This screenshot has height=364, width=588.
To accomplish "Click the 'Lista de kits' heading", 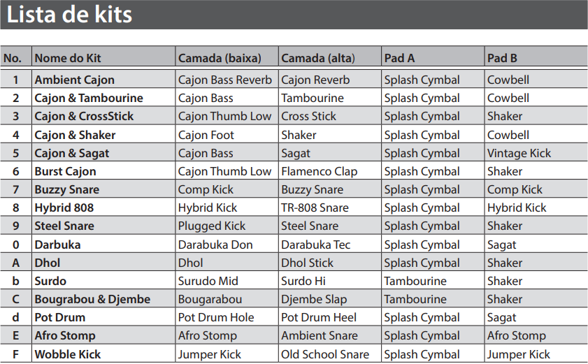I will 69,15.
